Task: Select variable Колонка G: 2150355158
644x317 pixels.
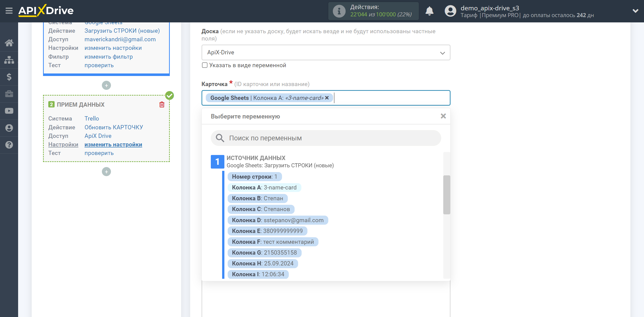Action: 264,253
